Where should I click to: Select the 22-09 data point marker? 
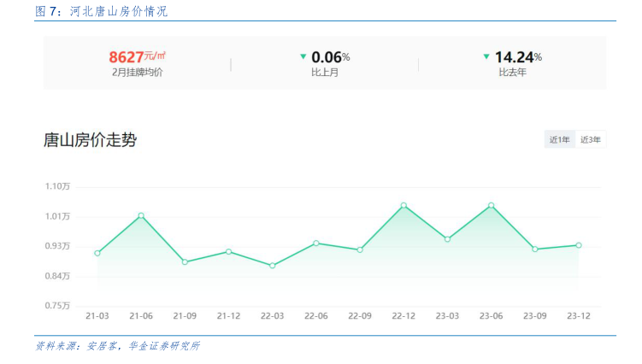point(360,250)
